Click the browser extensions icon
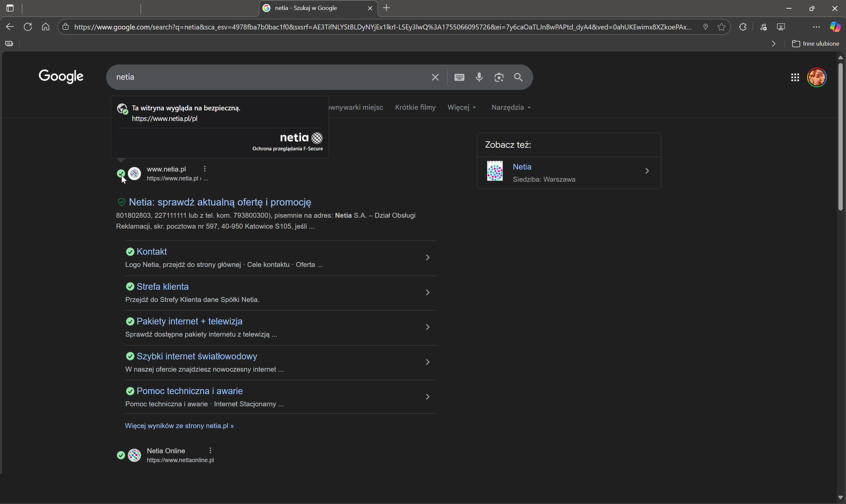This screenshot has height=504, width=846. (743, 27)
